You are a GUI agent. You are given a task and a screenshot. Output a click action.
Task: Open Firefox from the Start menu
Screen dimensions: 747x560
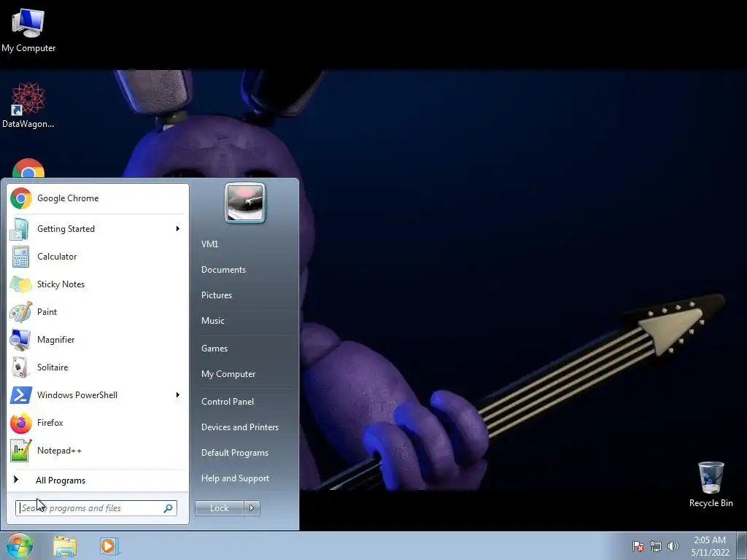tap(97, 423)
